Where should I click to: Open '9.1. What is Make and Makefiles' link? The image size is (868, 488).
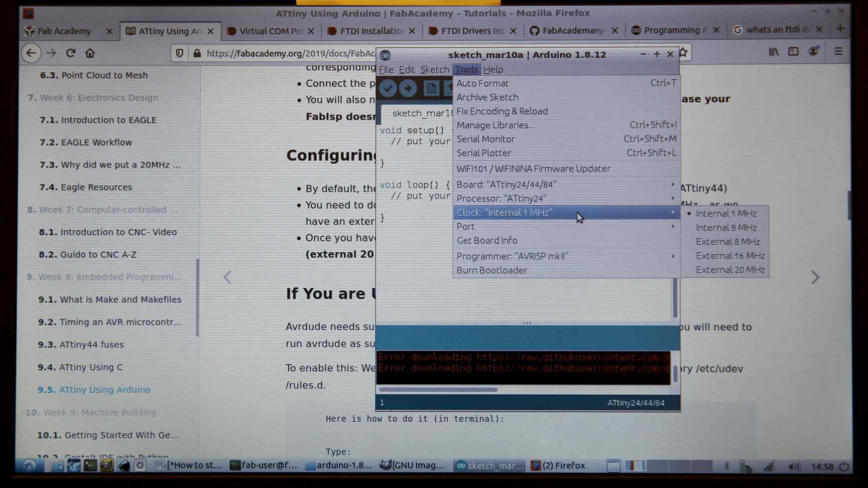pyautogui.click(x=110, y=300)
